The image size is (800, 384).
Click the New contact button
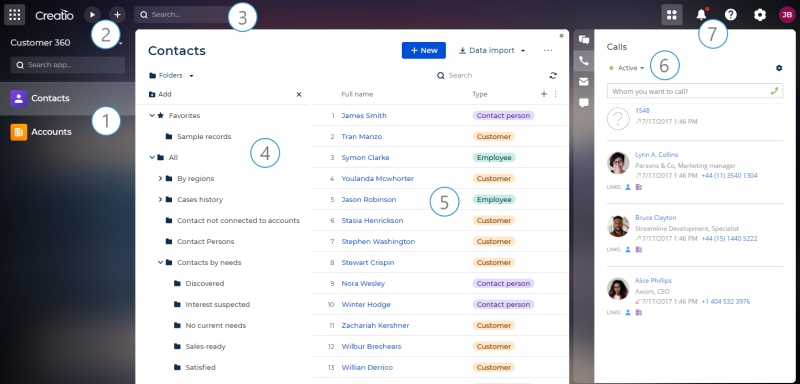coord(423,50)
